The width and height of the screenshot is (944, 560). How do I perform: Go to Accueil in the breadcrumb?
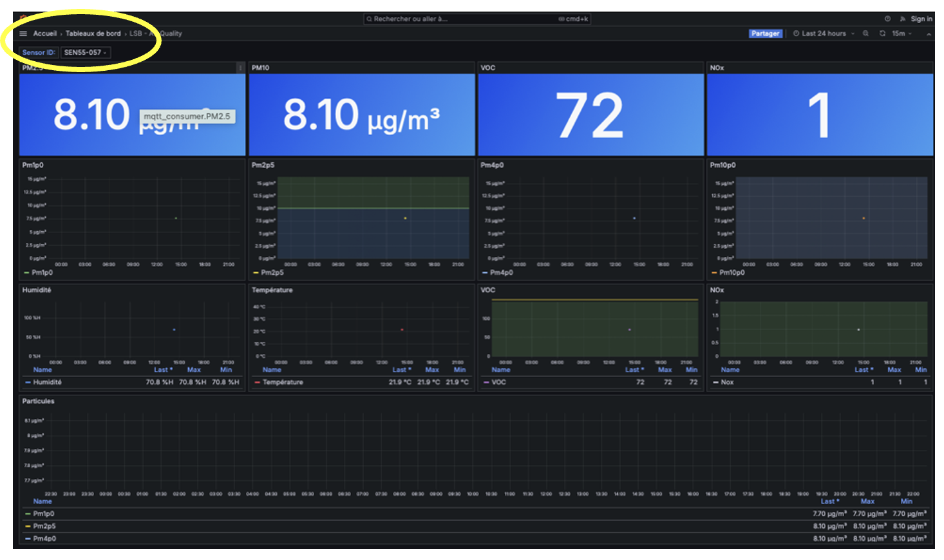pyautogui.click(x=45, y=33)
